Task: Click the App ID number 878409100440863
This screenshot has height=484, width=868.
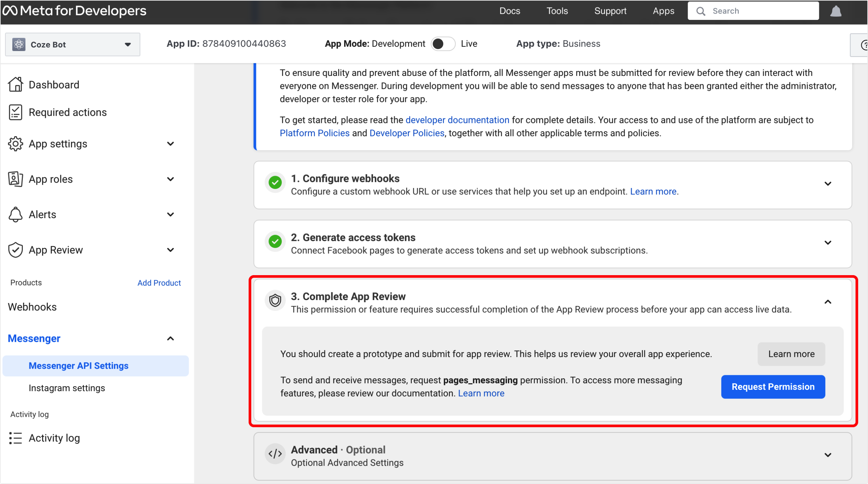Action: 244,44
